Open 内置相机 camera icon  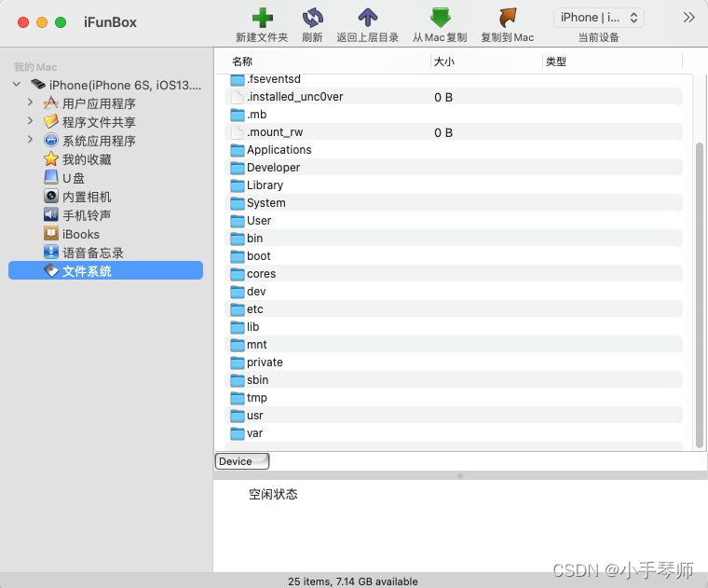pos(51,196)
